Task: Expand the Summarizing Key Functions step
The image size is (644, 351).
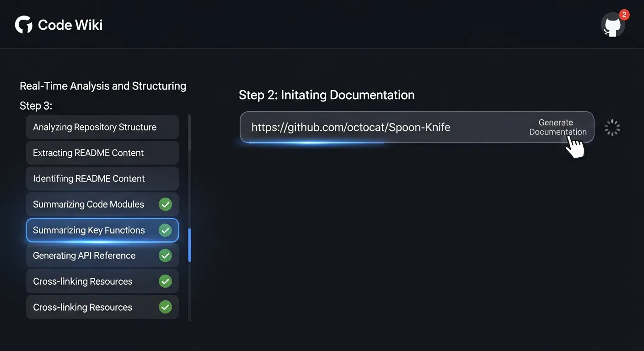Action: click(89, 230)
